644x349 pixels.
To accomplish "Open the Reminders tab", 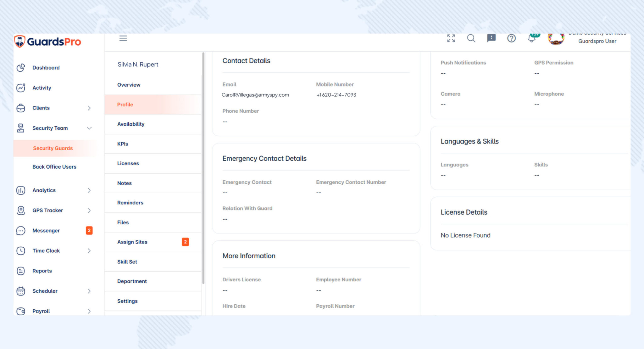I will (x=153, y=203).
